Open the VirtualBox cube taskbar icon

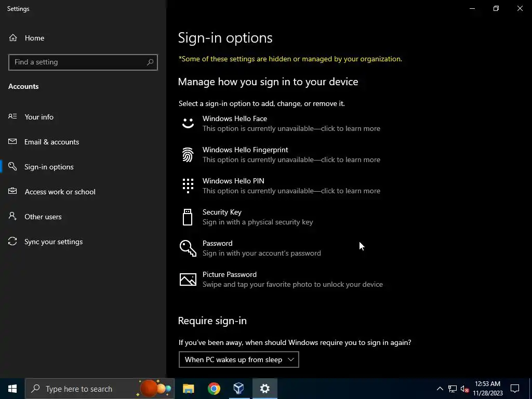(239, 389)
